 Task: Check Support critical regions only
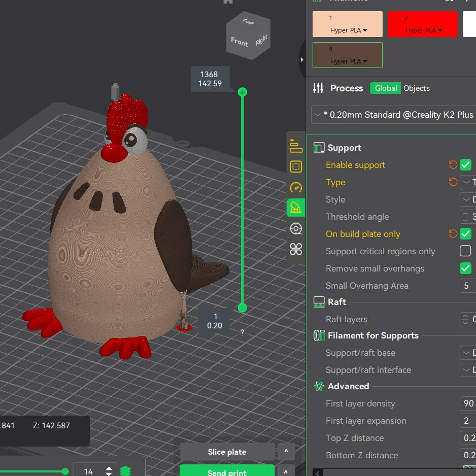(465, 251)
